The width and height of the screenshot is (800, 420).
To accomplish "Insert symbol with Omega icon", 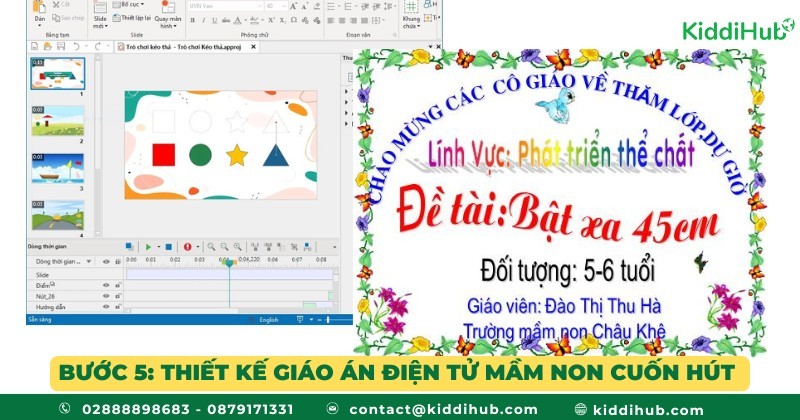I will [294, 20].
